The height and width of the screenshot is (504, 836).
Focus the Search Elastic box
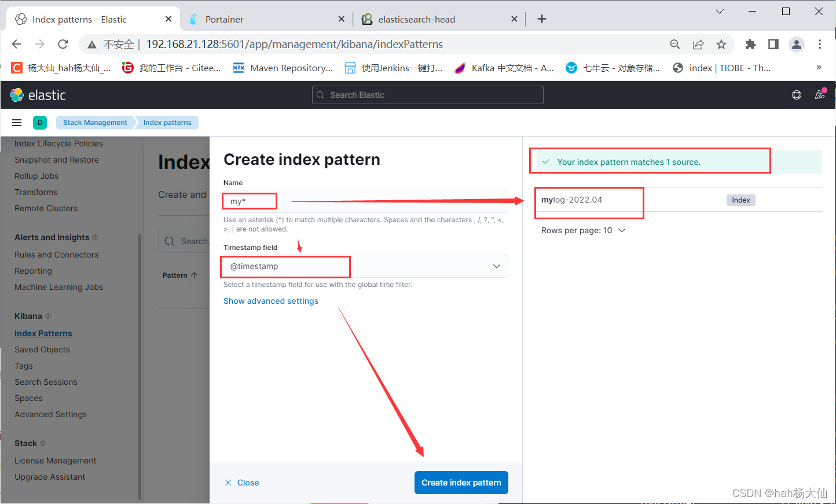[x=428, y=95]
